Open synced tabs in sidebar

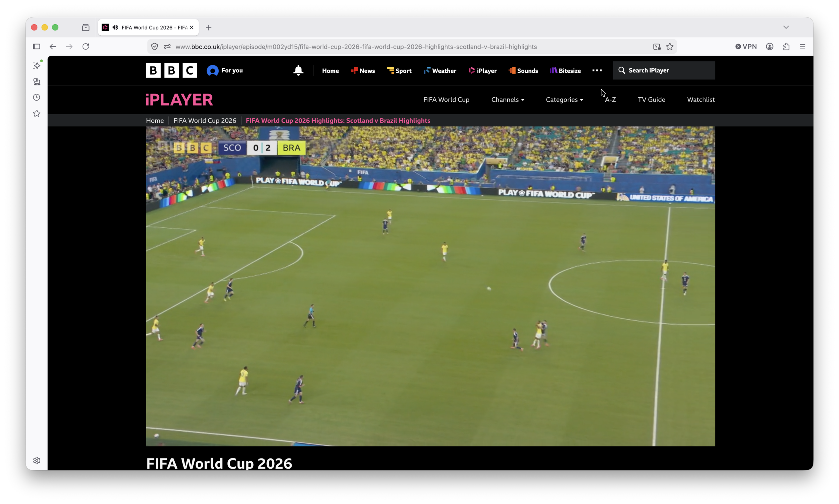[37, 82]
